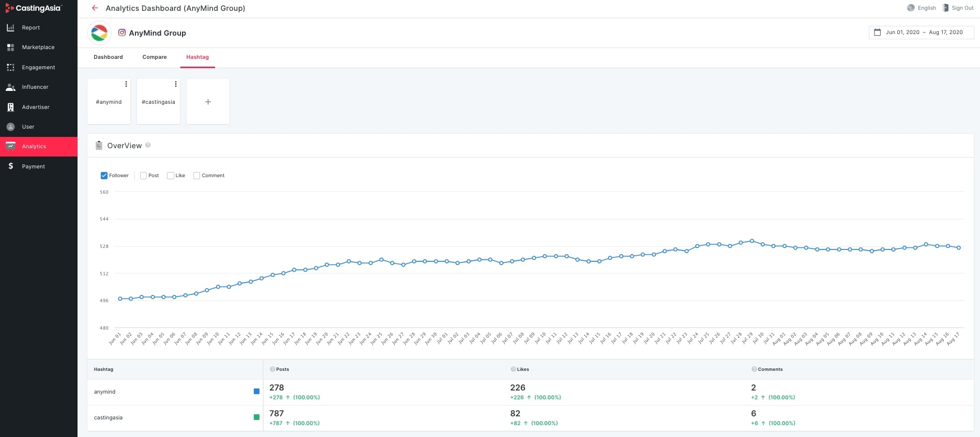Open the Influencer sidebar icon

(10, 87)
